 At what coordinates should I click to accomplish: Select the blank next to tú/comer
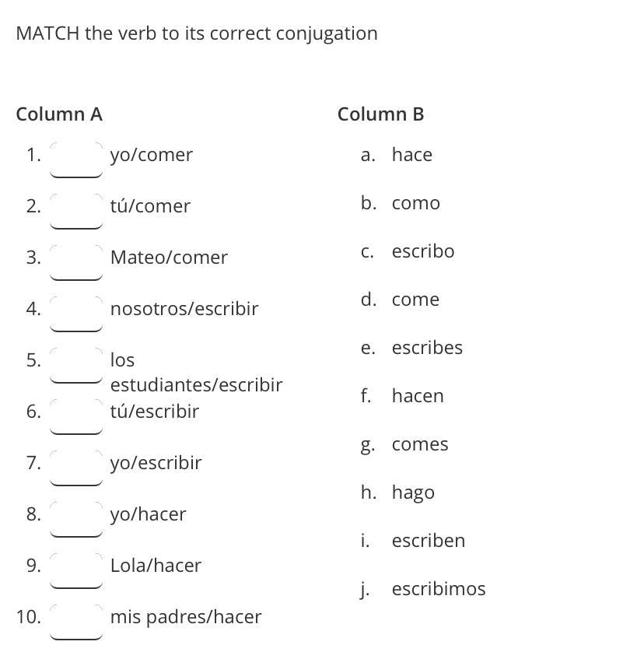pos(76,211)
